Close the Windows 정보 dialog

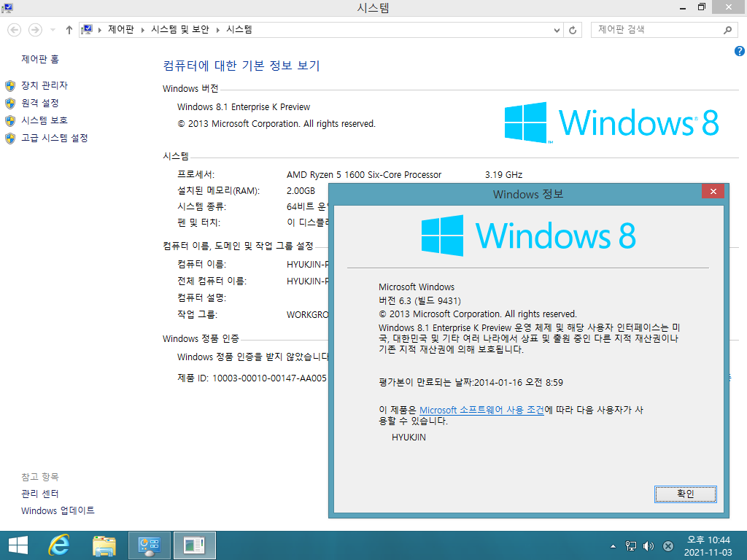point(713,192)
